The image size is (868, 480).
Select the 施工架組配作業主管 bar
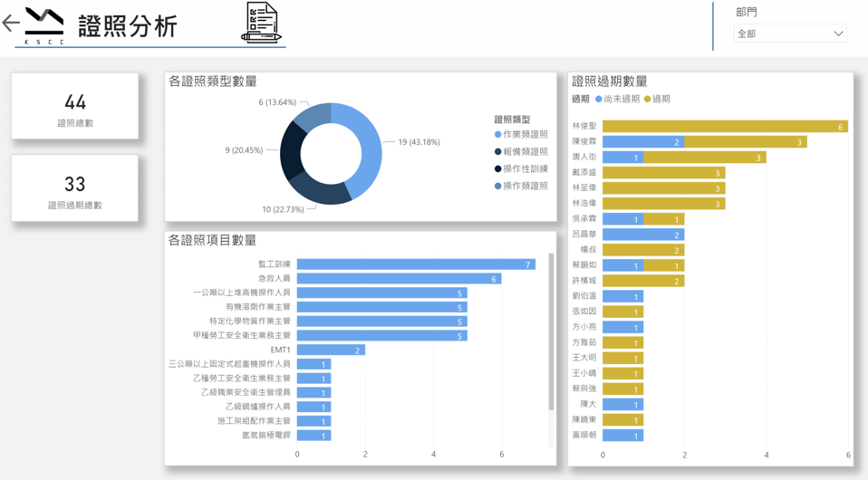[313, 421]
